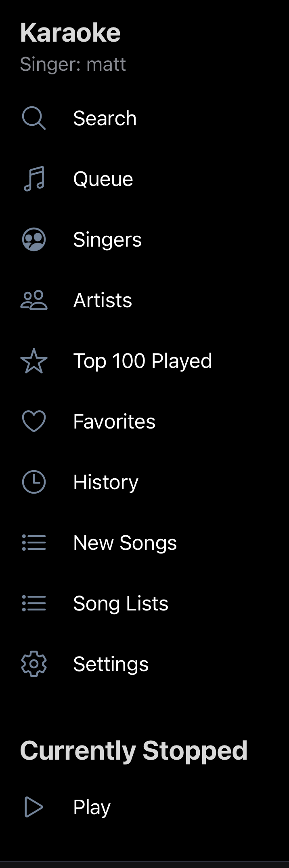Click the magnifying glass Search icon
This screenshot has width=289, height=868.
click(x=34, y=118)
